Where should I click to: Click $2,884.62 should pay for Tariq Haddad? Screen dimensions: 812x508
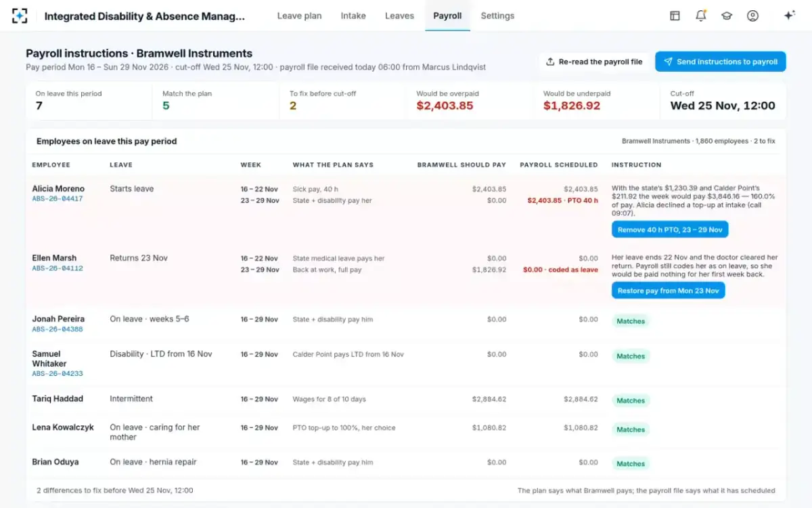click(489, 400)
